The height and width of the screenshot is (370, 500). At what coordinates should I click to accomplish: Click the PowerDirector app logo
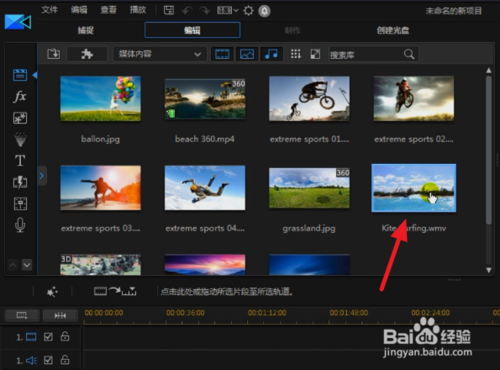tap(18, 22)
